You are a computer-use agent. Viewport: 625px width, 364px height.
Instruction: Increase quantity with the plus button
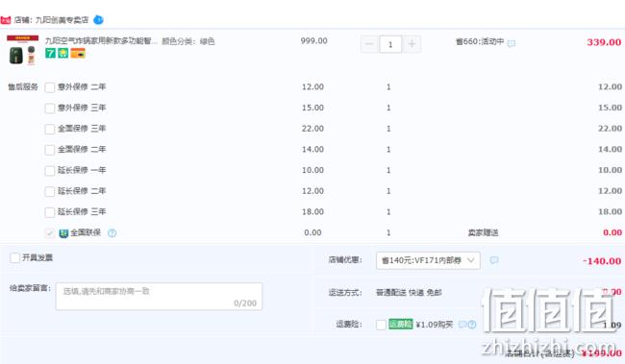coord(412,44)
